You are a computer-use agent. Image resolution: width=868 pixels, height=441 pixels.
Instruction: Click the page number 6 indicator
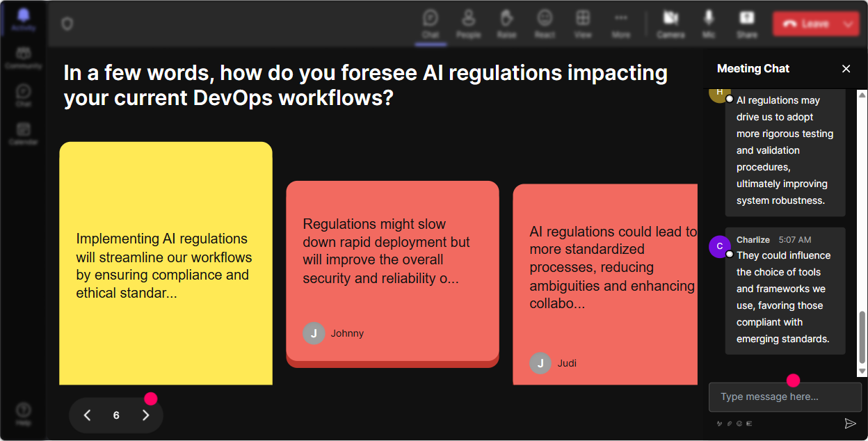[116, 415]
